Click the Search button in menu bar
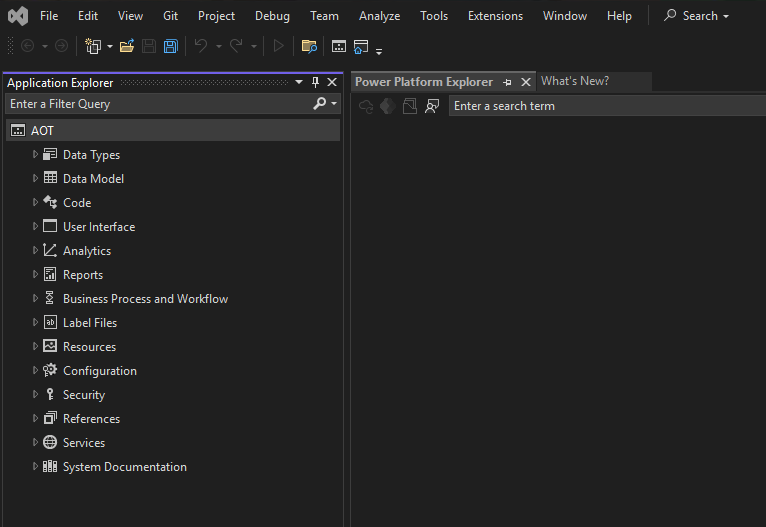The height and width of the screenshot is (527, 766). [x=697, y=16]
